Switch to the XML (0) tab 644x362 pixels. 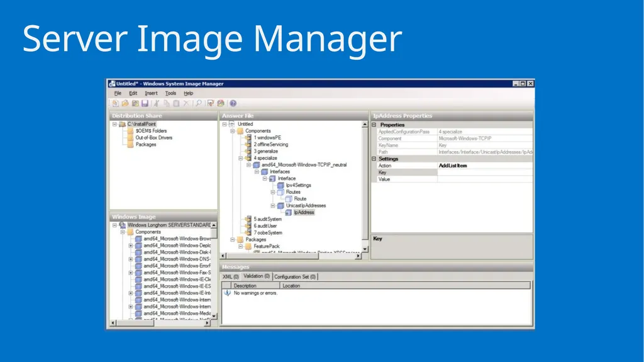(x=231, y=277)
